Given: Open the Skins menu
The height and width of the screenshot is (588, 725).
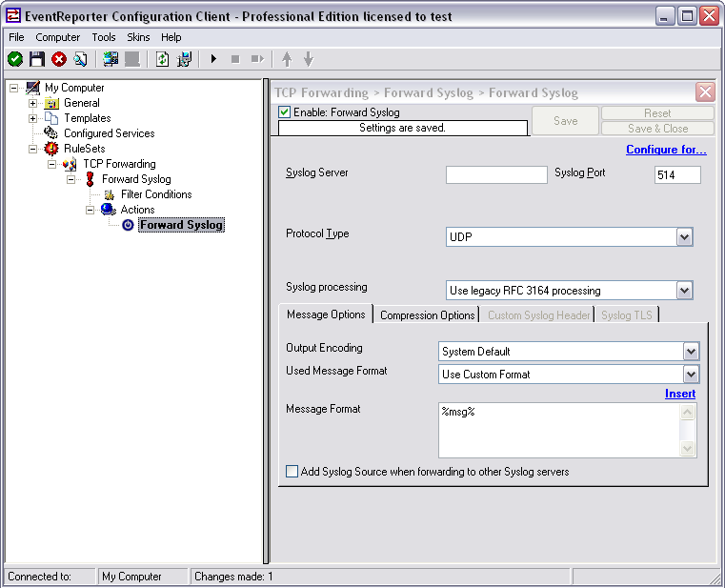Looking at the screenshot, I should [x=138, y=37].
